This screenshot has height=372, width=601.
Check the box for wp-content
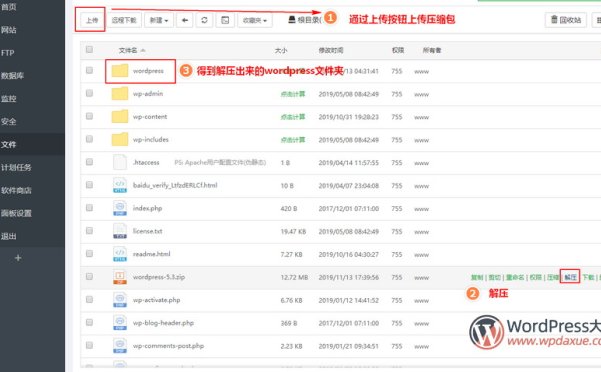89,116
